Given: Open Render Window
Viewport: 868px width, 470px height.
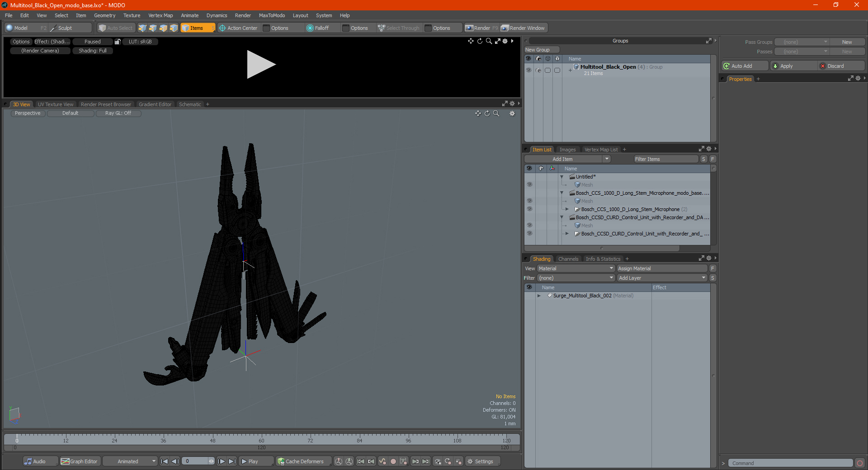Looking at the screenshot, I should click(524, 28).
